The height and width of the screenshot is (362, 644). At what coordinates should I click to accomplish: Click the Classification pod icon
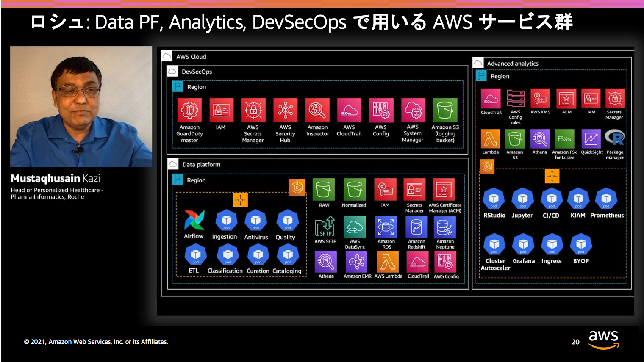click(x=228, y=255)
